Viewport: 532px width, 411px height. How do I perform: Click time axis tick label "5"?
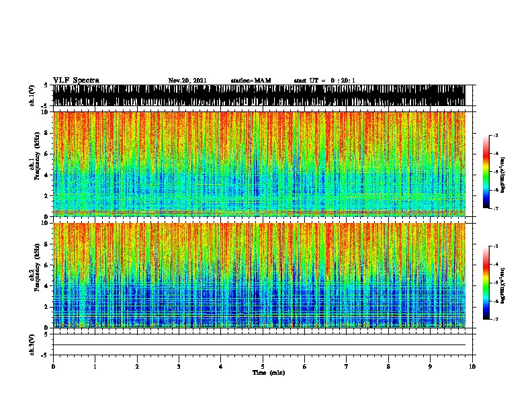(263, 367)
